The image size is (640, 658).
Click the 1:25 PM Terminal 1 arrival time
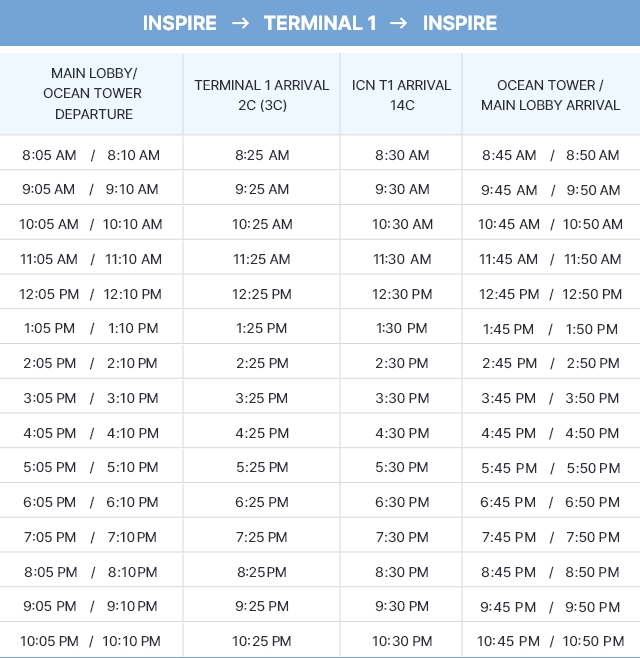(x=262, y=328)
